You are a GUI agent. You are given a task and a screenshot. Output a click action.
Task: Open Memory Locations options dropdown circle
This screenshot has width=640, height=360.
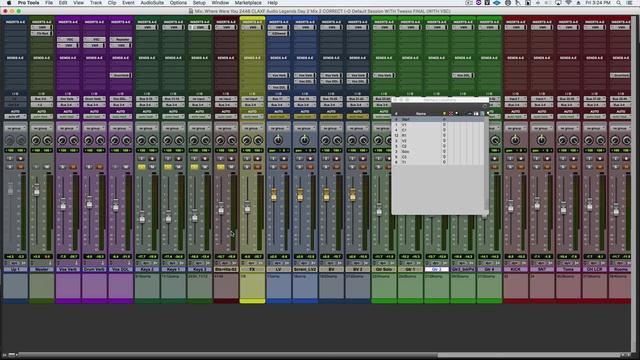484,106
